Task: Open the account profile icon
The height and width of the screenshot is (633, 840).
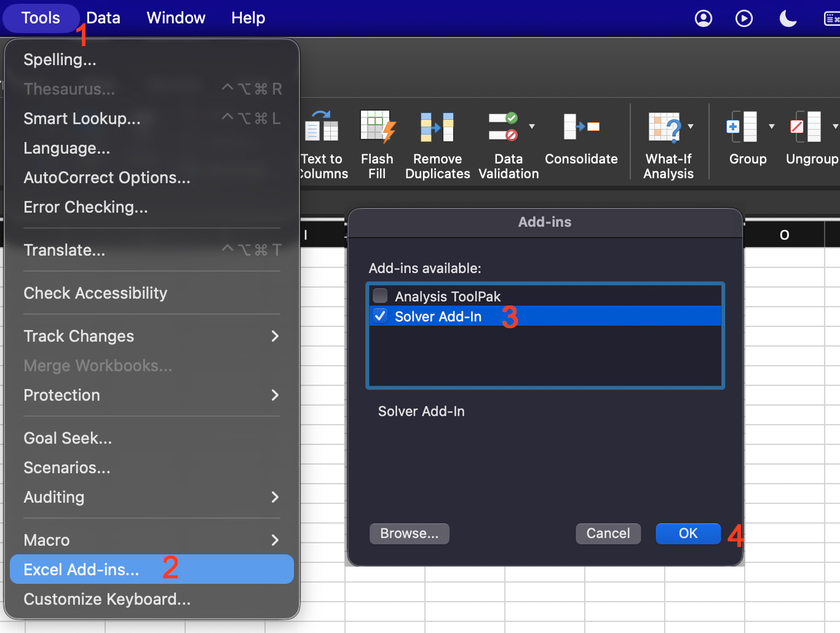Action: click(703, 18)
